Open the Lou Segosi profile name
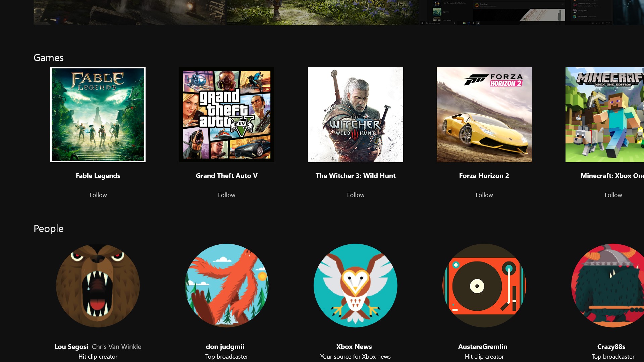Viewport: 644px width, 362px height. pos(71,347)
